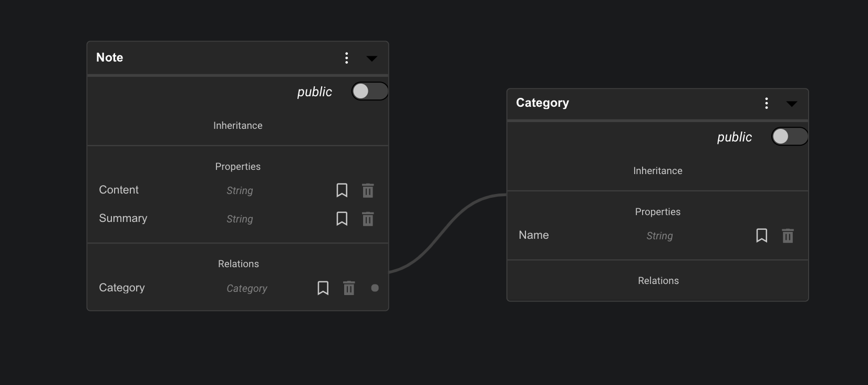Toggle public switch on Note entity
This screenshot has width=868, height=385.
pos(369,92)
